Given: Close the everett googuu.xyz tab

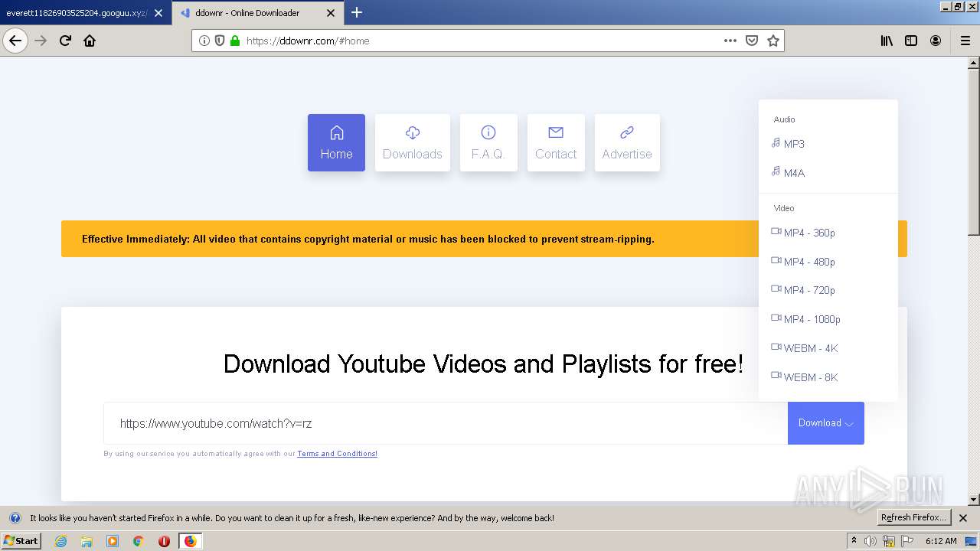Looking at the screenshot, I should click(x=158, y=13).
